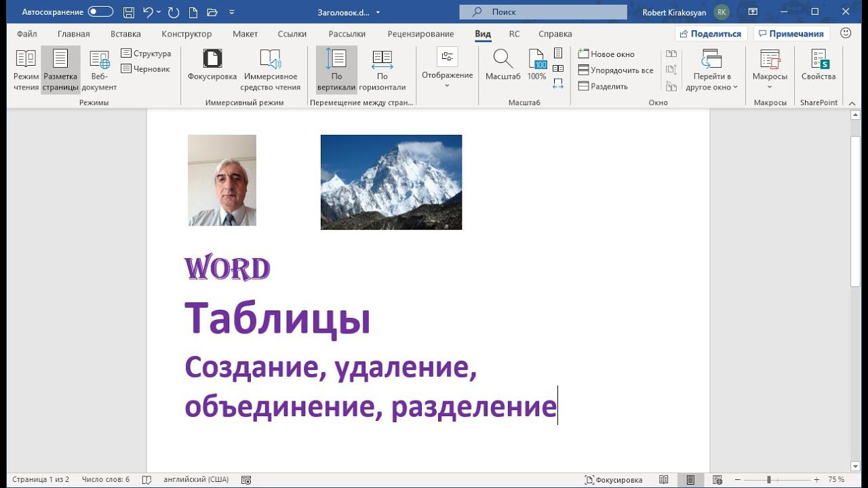Click the Таблицы heading text
The image size is (868, 488).
(x=277, y=319)
